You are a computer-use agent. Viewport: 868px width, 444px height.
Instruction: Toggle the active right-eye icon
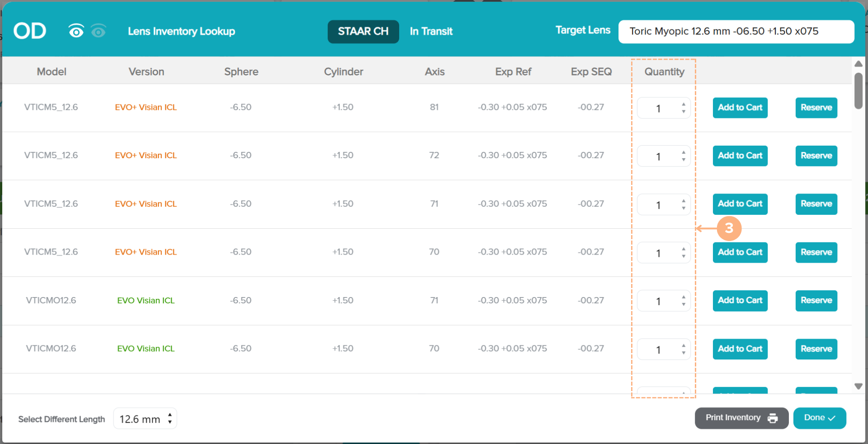76,31
